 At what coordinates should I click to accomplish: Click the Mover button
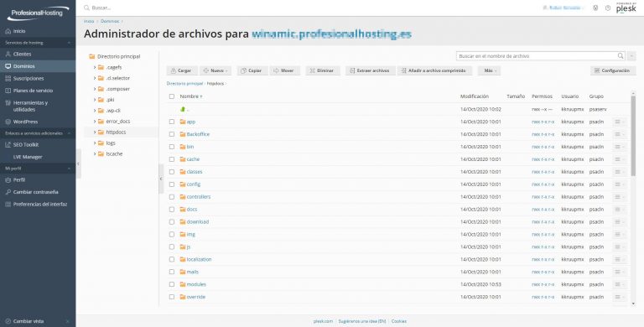pos(284,70)
